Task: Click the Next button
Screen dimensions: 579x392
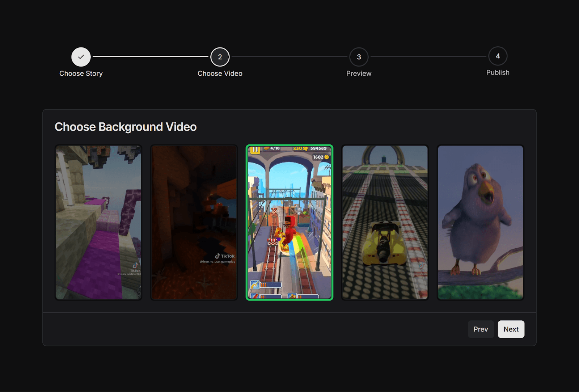Action: pyautogui.click(x=511, y=329)
